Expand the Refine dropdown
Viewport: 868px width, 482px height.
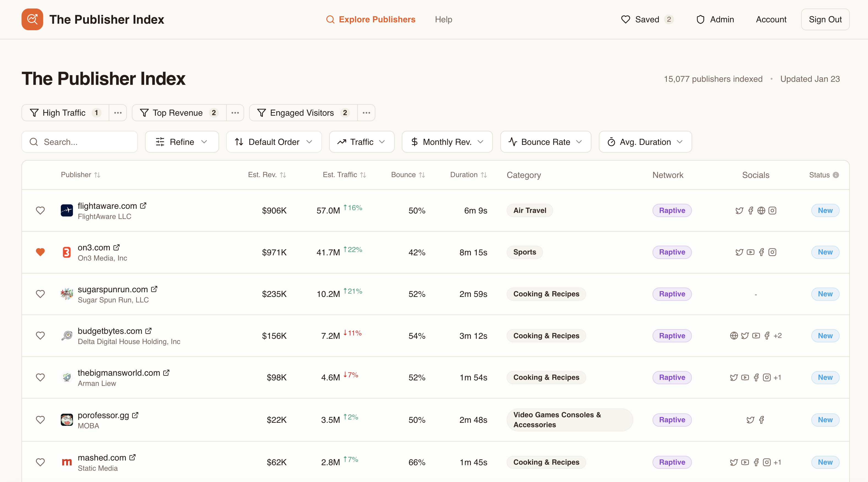click(182, 142)
